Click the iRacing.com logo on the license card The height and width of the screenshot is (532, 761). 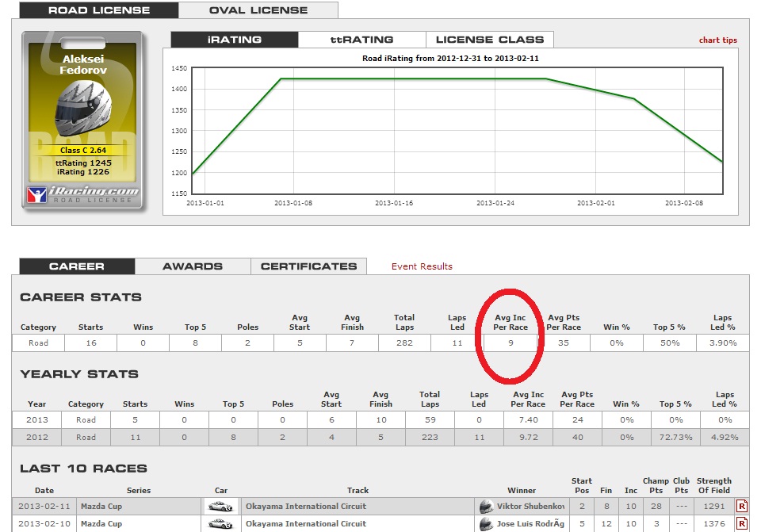click(83, 193)
